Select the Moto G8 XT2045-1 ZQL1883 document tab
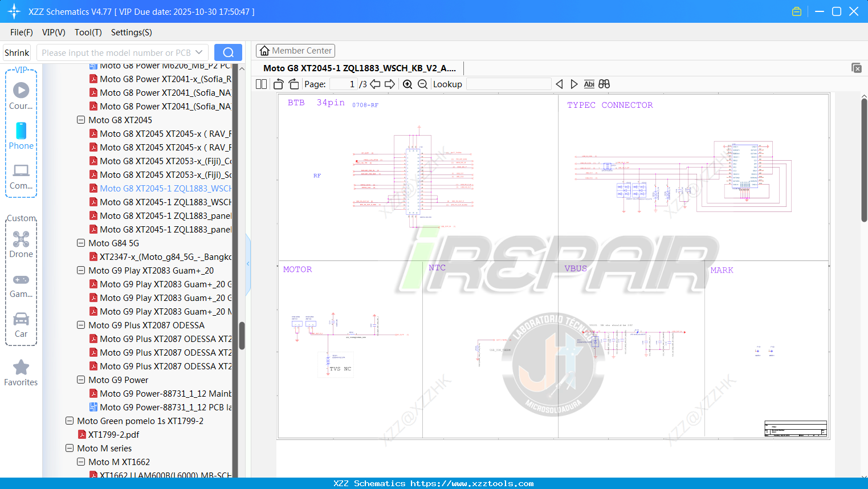868x489 pixels. (x=360, y=68)
